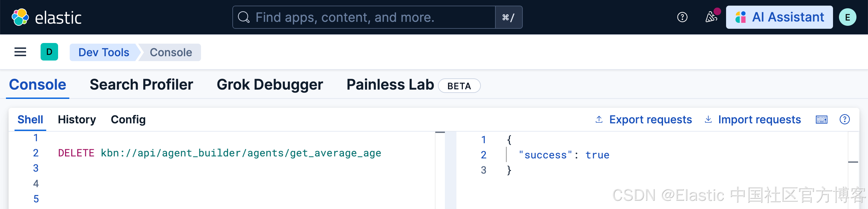This screenshot has height=209, width=868.
Task: Click the Elastic logo
Action: pos(47,17)
